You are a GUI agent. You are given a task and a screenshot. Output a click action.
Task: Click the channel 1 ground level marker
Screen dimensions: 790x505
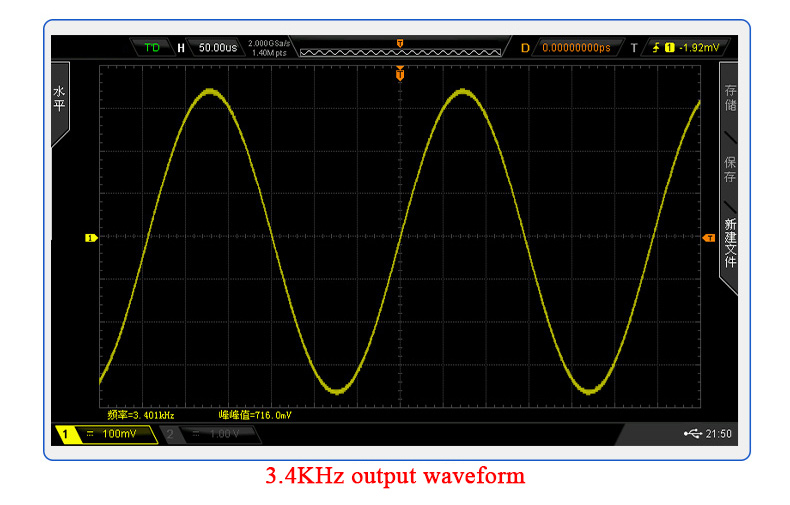click(90, 238)
